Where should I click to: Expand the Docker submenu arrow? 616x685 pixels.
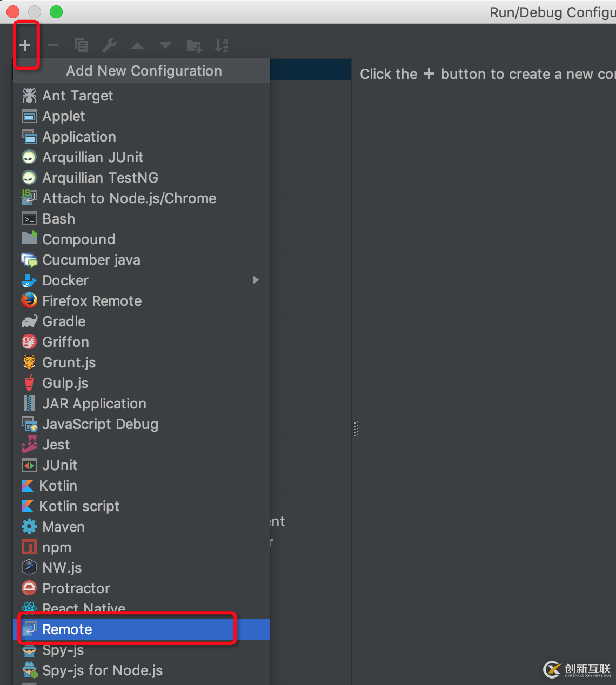256,280
